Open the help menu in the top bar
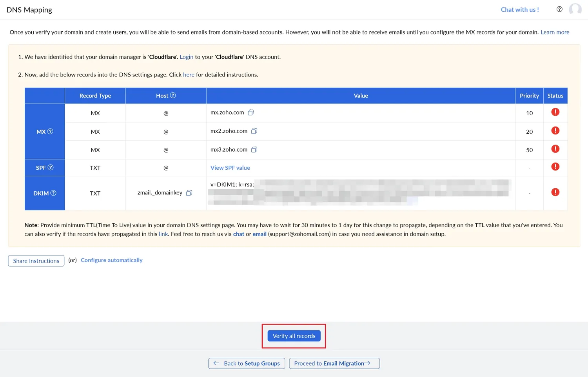588x377 pixels. pos(559,9)
